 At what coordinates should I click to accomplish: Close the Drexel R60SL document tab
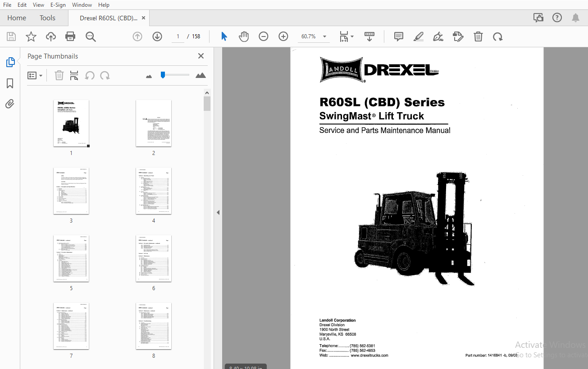pyautogui.click(x=143, y=18)
